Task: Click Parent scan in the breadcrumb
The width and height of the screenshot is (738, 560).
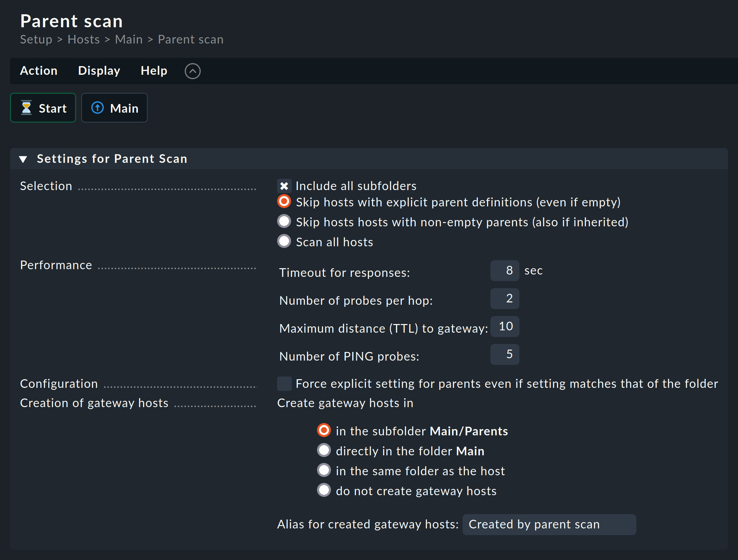Action: (190, 40)
